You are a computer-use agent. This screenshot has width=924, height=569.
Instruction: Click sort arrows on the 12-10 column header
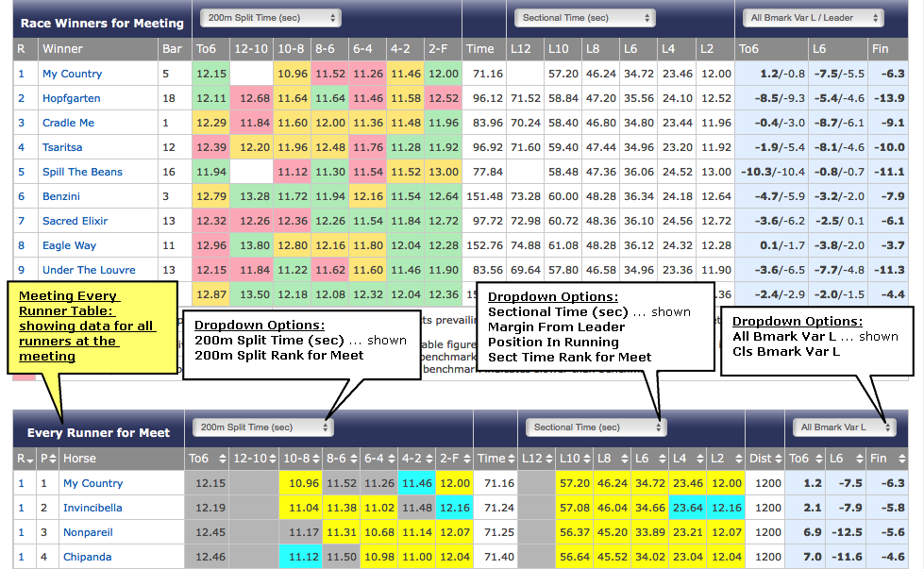pyautogui.click(x=273, y=459)
